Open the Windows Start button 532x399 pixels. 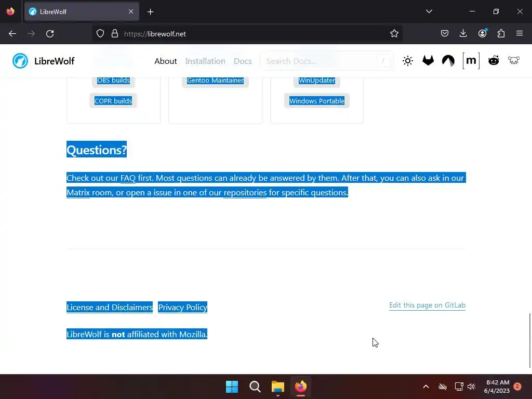tap(232, 387)
